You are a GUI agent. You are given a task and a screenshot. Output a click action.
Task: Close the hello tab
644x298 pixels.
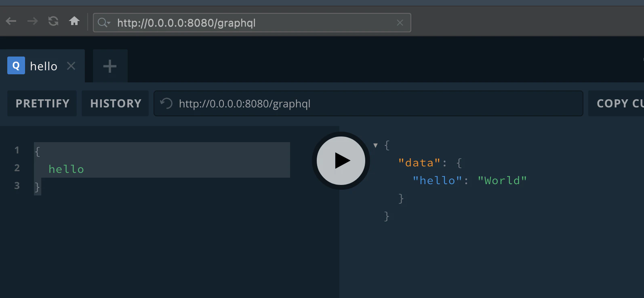[71, 66]
